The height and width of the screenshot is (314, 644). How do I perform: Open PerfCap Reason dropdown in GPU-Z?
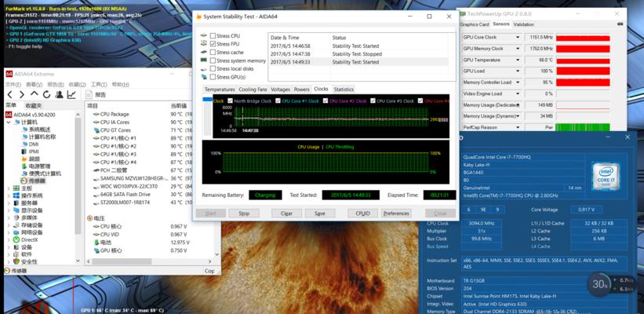pyautogui.click(x=518, y=127)
